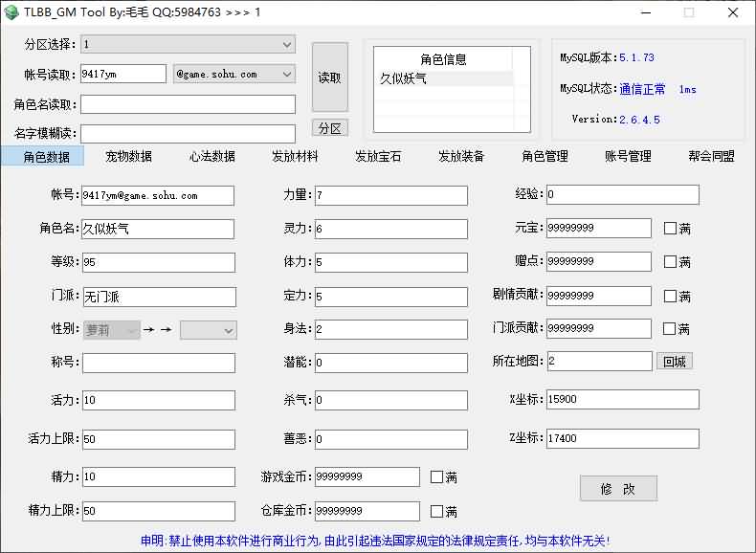Click the 角色名读取 input field
Viewport: 756px width, 553px height.
(188, 104)
